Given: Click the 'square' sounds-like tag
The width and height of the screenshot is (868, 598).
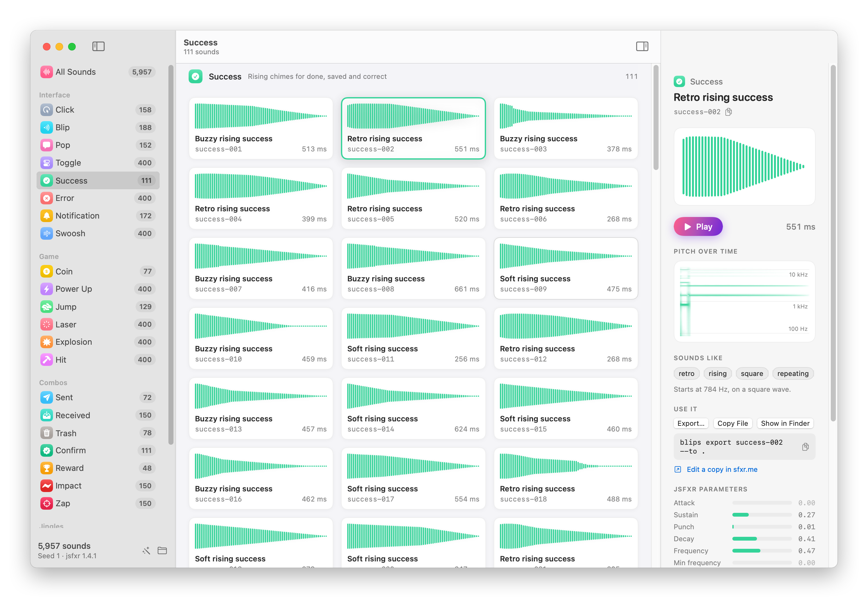Looking at the screenshot, I should [752, 373].
